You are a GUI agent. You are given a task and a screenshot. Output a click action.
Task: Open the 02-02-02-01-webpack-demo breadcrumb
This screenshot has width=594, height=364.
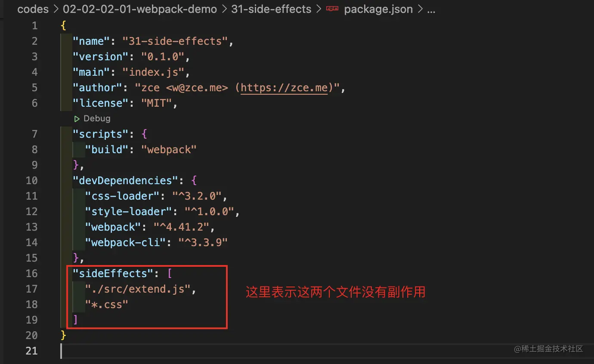coord(140,9)
